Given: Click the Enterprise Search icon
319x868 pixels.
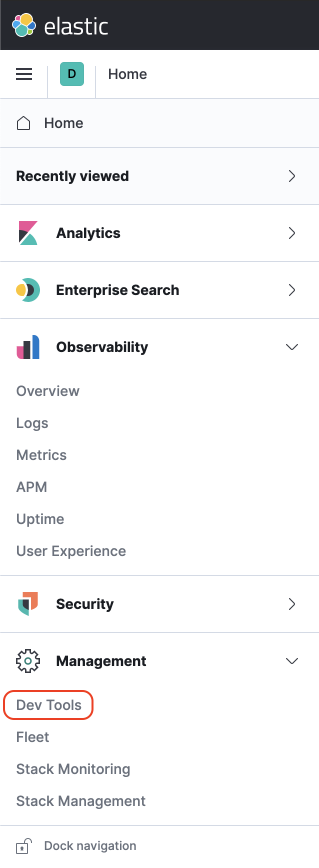Looking at the screenshot, I should (27, 290).
